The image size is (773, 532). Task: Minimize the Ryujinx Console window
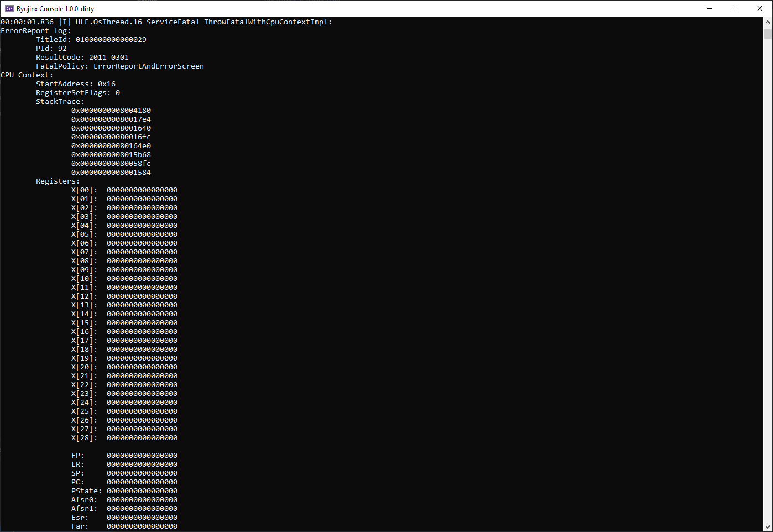coord(709,8)
